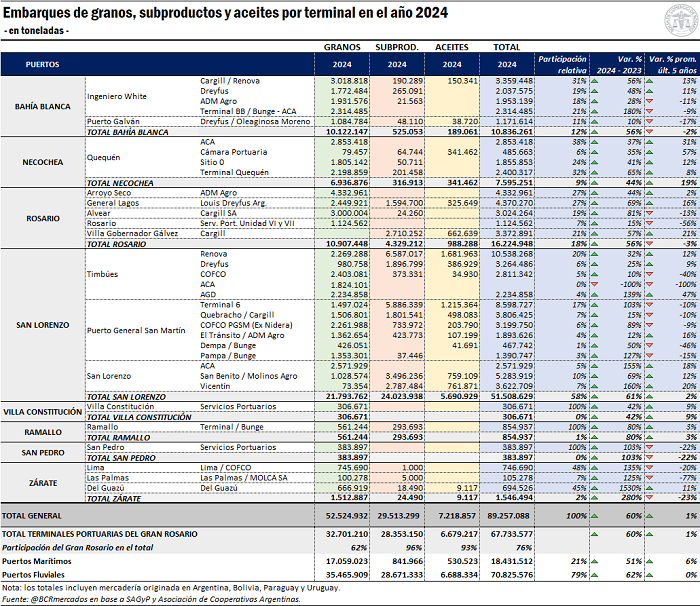Click the TOTAL GENERAL label
The height and width of the screenshot is (606, 700).
tap(32, 516)
